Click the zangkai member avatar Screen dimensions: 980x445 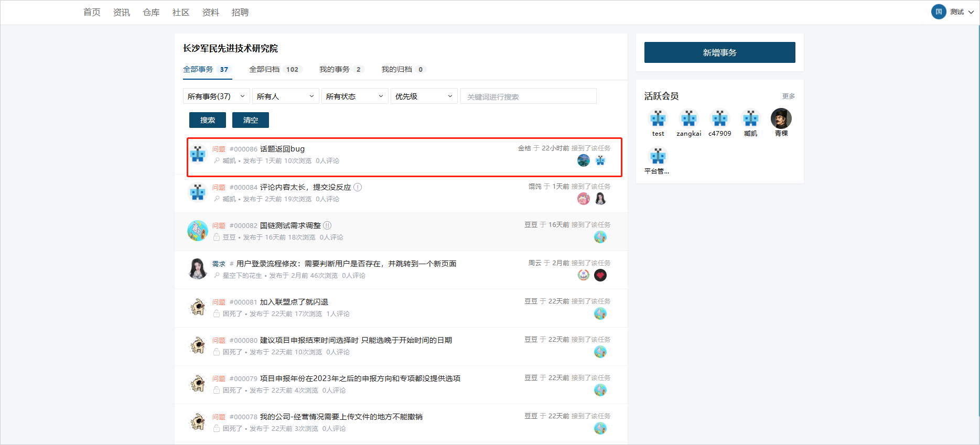coord(688,118)
